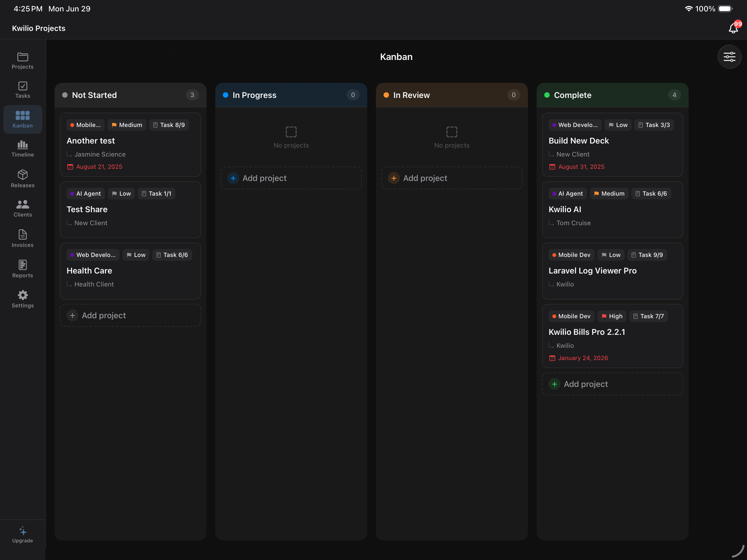
Task: Click the Upgrade sparkle icon
Action: click(x=23, y=531)
